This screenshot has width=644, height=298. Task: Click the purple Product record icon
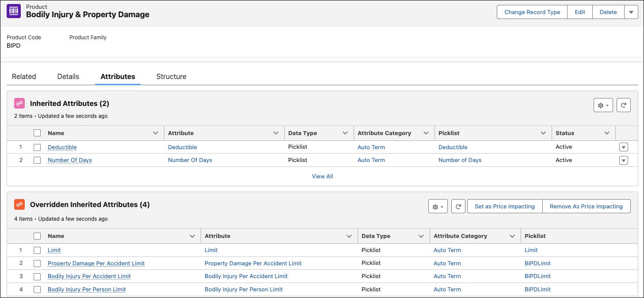(13, 10)
